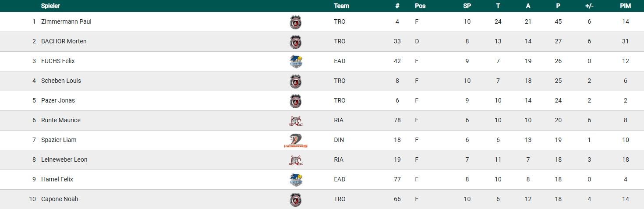Click EAD team logo beside FUCHS Felix
The width and height of the screenshot is (644, 209).
pyautogui.click(x=296, y=61)
